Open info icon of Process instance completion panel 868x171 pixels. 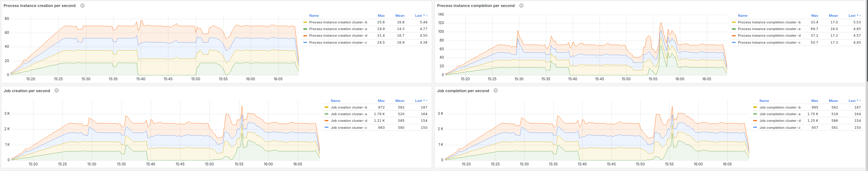(x=521, y=6)
